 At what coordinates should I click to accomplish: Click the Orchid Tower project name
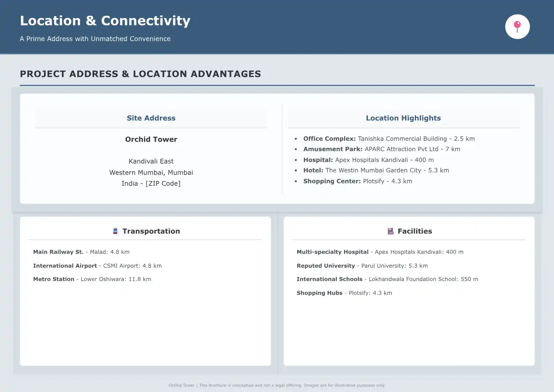(x=151, y=139)
